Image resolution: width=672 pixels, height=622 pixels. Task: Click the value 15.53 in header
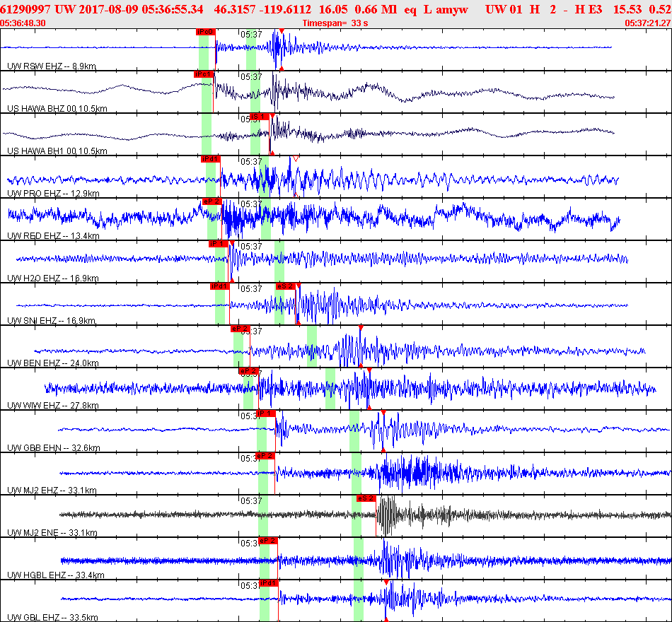[627, 9]
